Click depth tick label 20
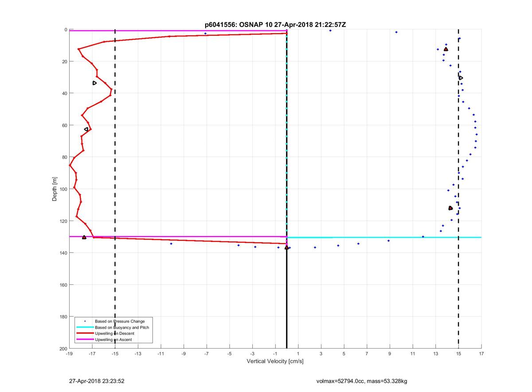This screenshot has width=532, height=392. 65,62
